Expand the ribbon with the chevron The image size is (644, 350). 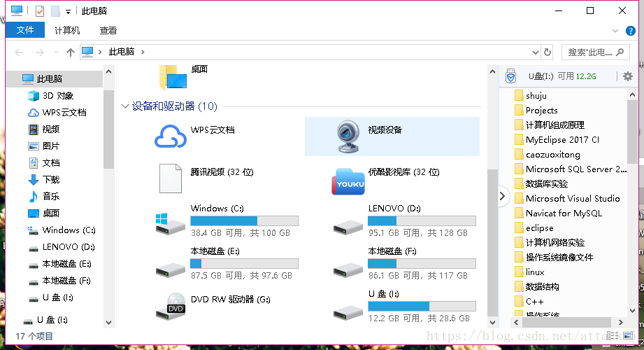point(615,31)
